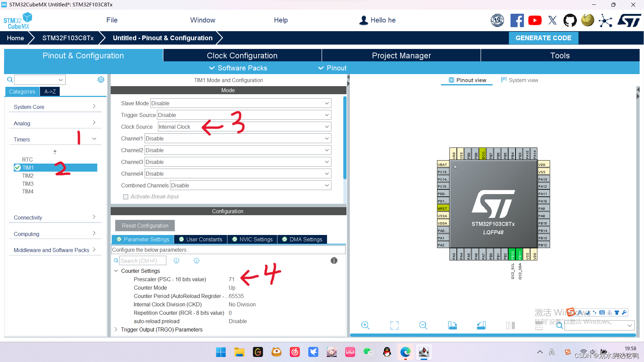This screenshot has width=644, height=362.
Task: Open WeChat from the taskbar
Action: click(368, 352)
